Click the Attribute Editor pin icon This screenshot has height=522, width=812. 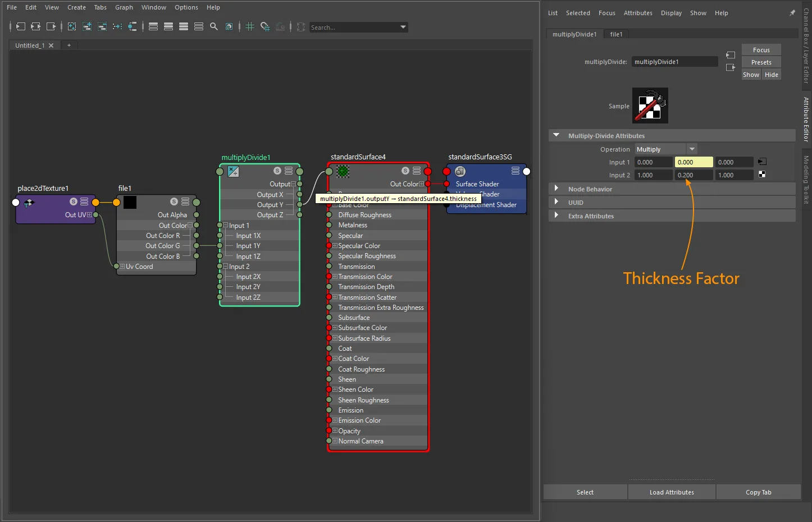point(792,13)
